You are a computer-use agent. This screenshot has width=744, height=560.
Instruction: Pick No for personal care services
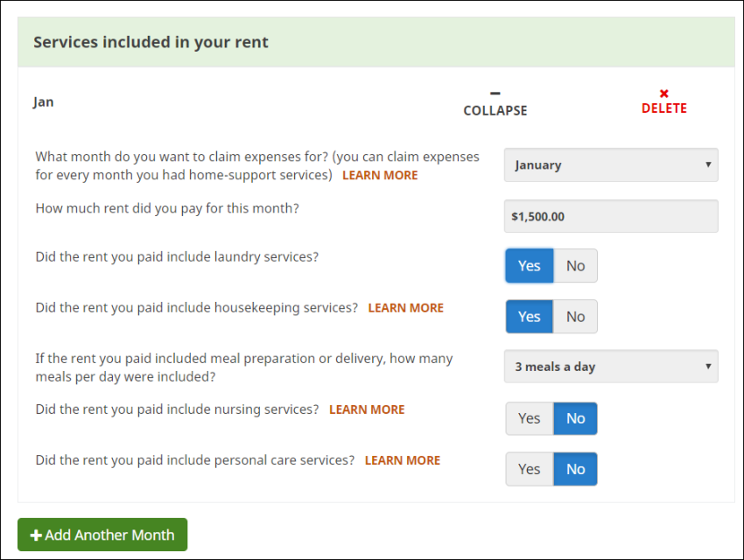pyautogui.click(x=575, y=469)
